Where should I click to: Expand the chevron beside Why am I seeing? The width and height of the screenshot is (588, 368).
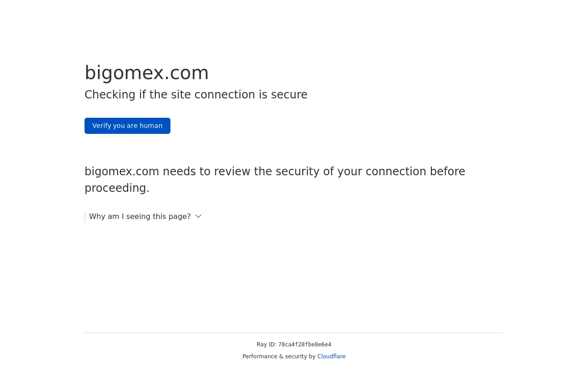point(198,216)
